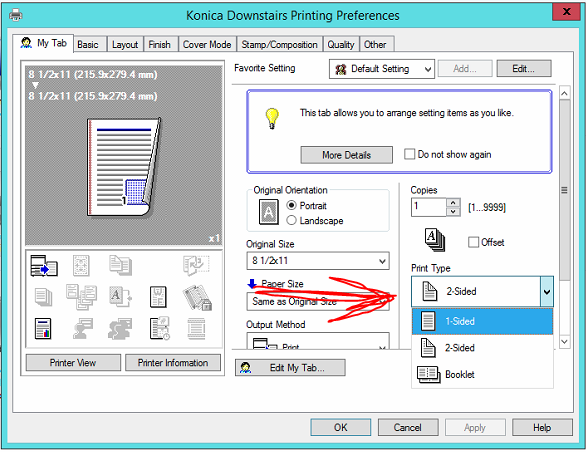The height and width of the screenshot is (452, 586).
Task: Click the vertical scrollbar thumb grip
Action: tap(564, 190)
